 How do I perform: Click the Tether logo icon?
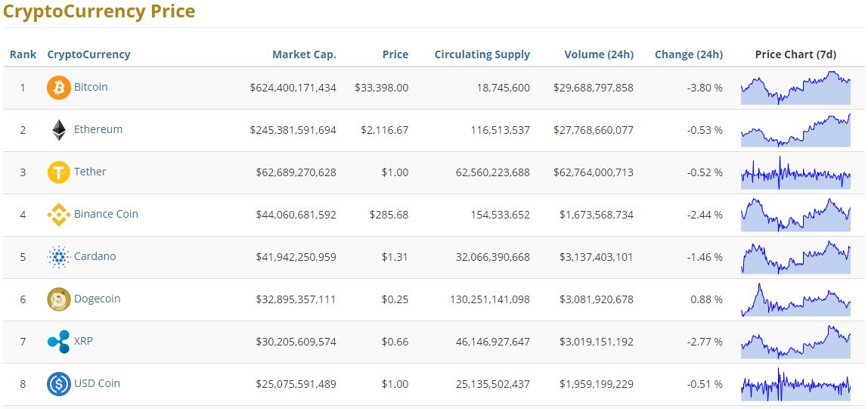coord(58,172)
